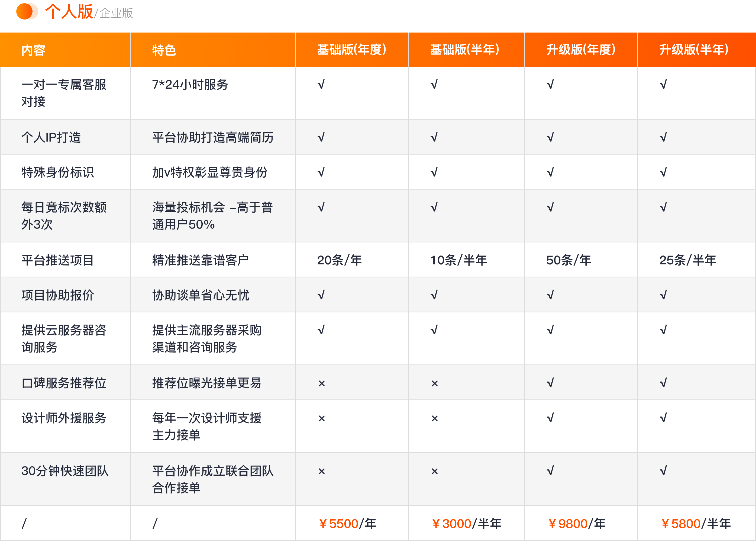Click √ for 口碑服务推荐位 under 升级版(年度)
Screen dimensions: 756x541
(x=550, y=383)
